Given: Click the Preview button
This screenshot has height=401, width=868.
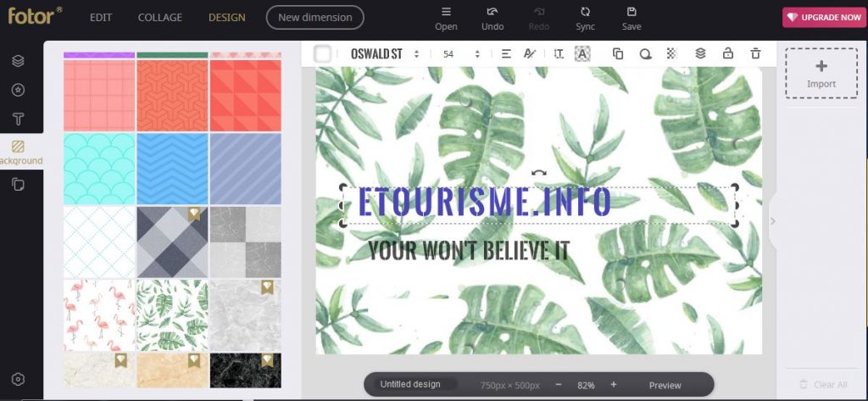Looking at the screenshot, I should tap(665, 385).
